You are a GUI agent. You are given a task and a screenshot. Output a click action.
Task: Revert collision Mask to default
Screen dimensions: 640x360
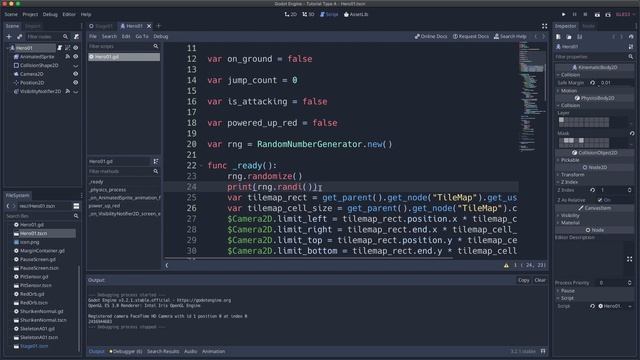click(x=632, y=133)
